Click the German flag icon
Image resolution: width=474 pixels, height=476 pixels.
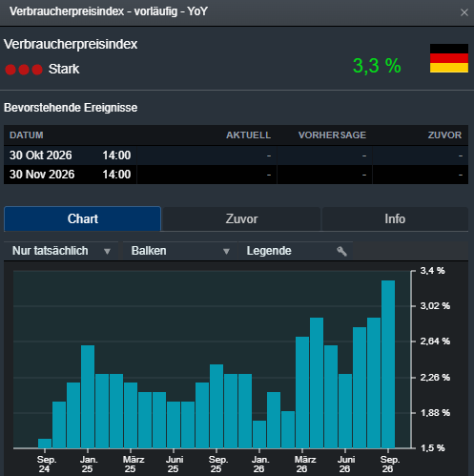(449, 58)
